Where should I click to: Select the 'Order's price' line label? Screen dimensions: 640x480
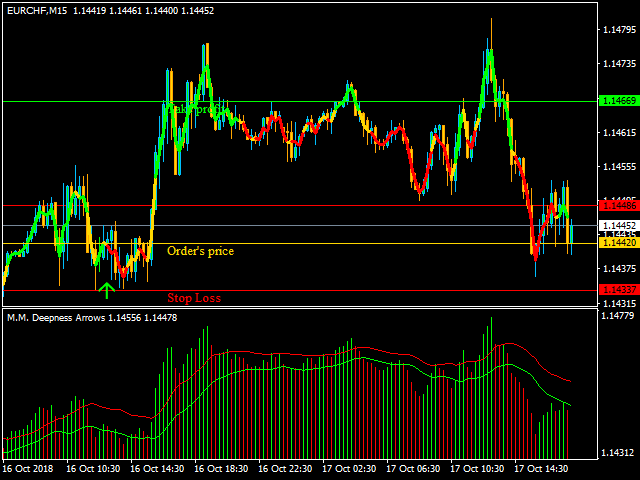point(200,251)
